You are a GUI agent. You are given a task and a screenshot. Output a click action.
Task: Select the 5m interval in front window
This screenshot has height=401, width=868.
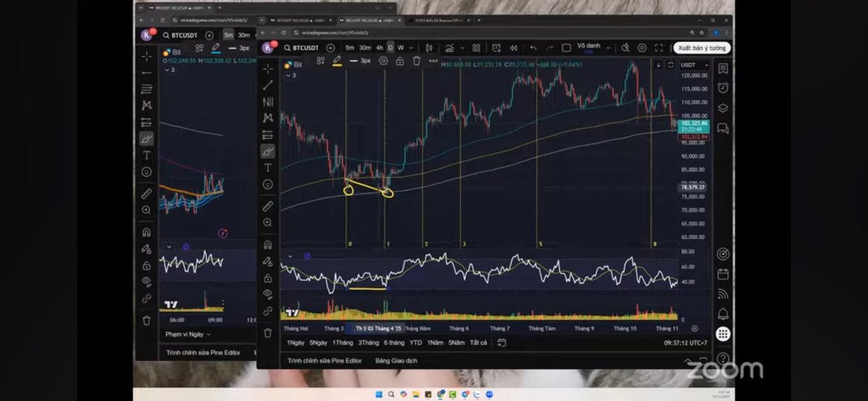(349, 48)
